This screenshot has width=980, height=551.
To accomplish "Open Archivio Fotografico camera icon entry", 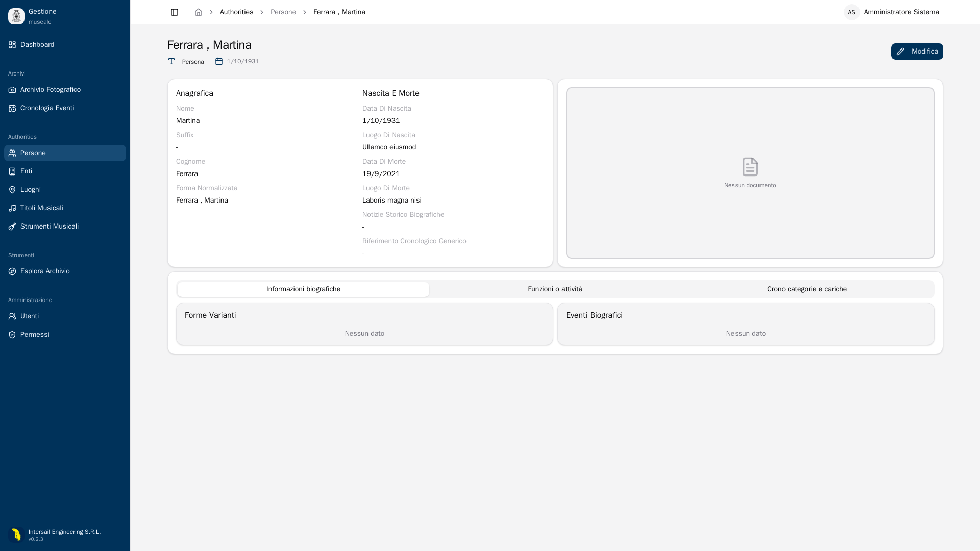I will (x=65, y=90).
